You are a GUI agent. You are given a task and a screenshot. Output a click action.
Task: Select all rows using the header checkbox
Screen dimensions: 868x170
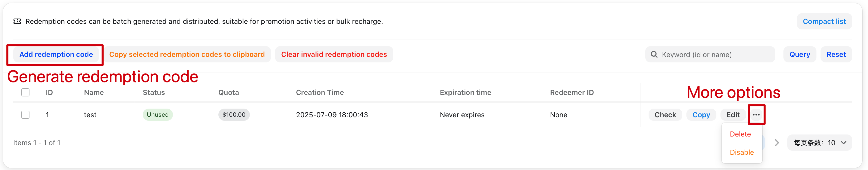(x=25, y=92)
